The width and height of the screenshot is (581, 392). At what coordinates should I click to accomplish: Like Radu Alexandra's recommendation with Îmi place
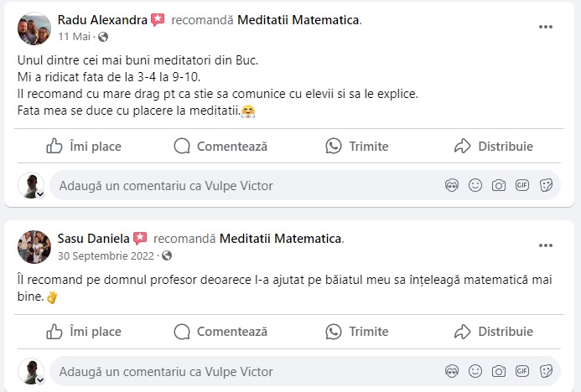coord(84,146)
